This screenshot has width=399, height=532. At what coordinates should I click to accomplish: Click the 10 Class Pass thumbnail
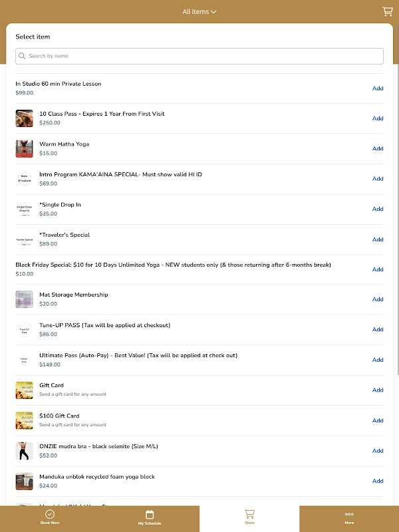pos(25,118)
